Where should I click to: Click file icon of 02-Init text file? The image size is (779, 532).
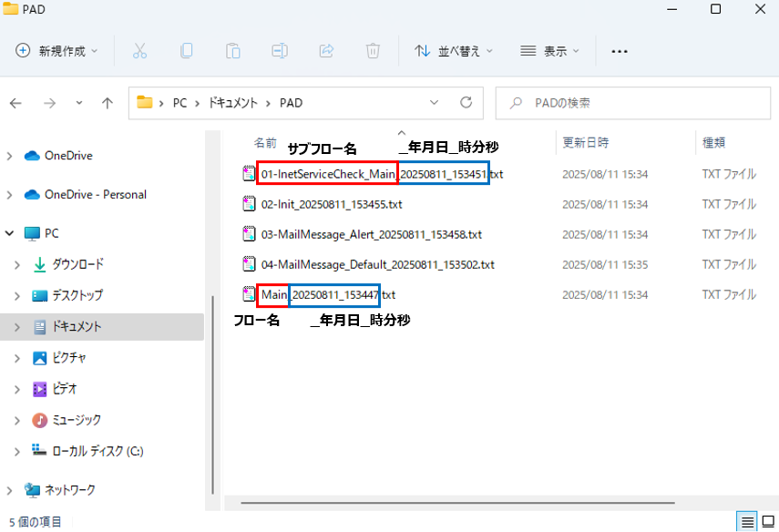click(x=249, y=204)
